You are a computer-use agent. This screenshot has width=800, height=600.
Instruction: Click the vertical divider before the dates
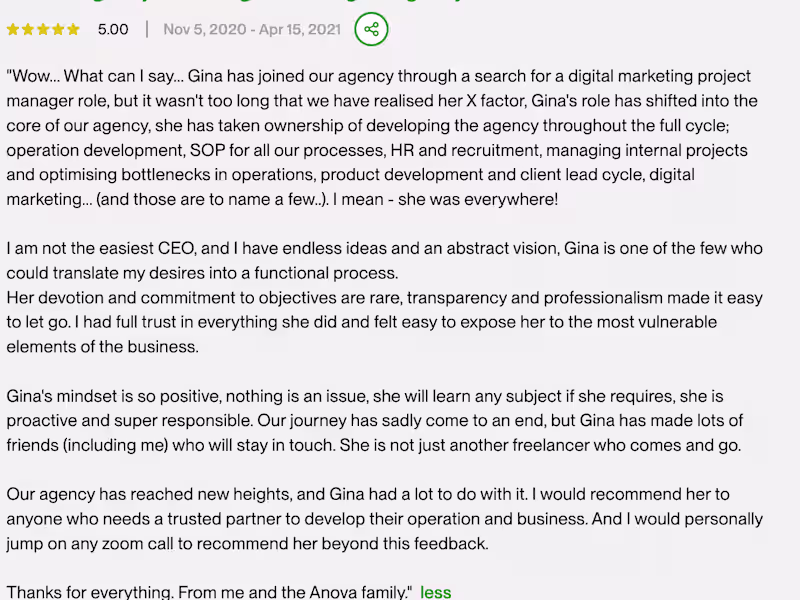click(x=147, y=29)
